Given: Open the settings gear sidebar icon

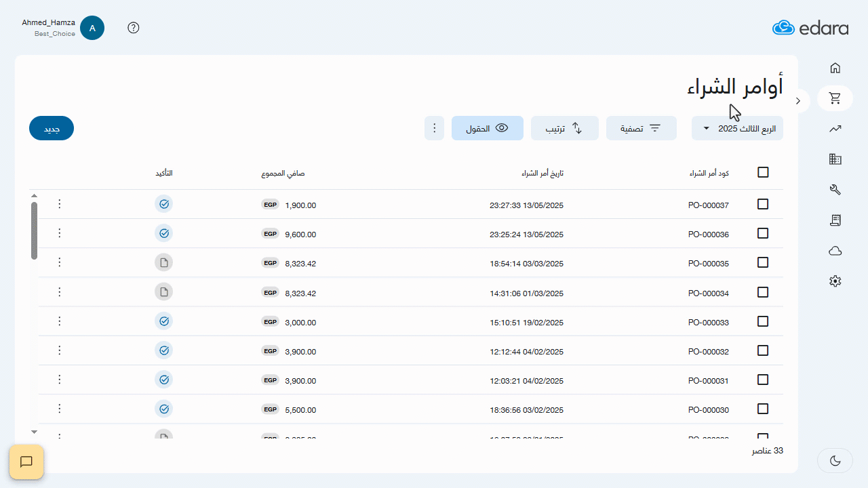Looking at the screenshot, I should pos(835,281).
